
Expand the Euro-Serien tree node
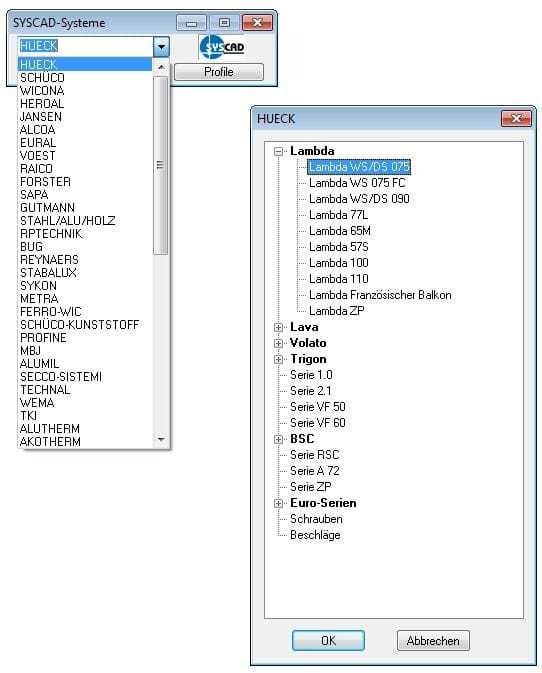[279, 503]
